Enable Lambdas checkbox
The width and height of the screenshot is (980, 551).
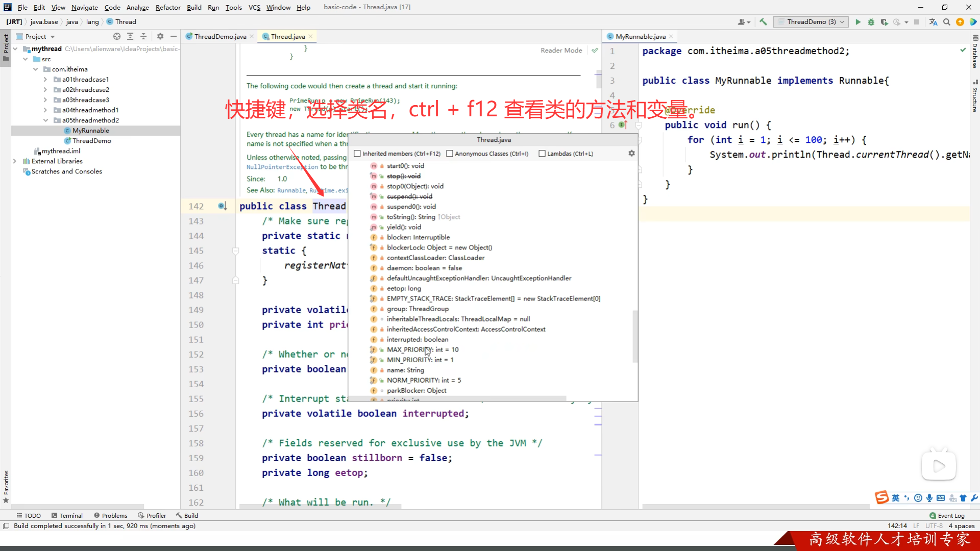click(542, 154)
